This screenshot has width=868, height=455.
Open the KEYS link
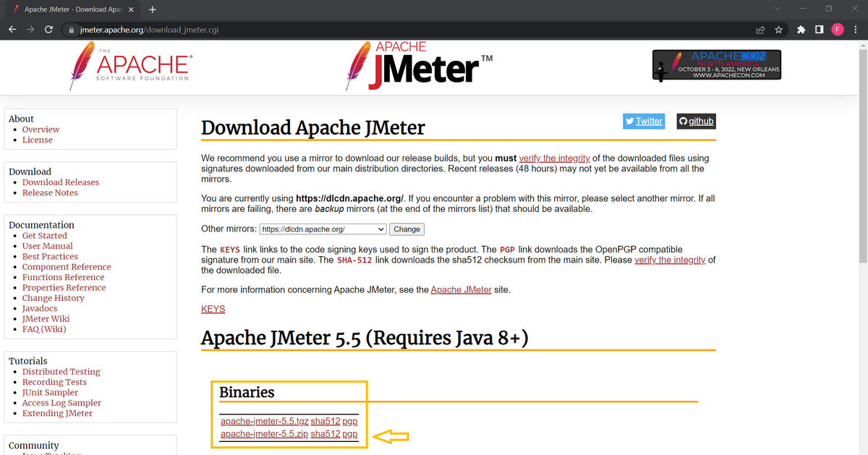coord(213,309)
